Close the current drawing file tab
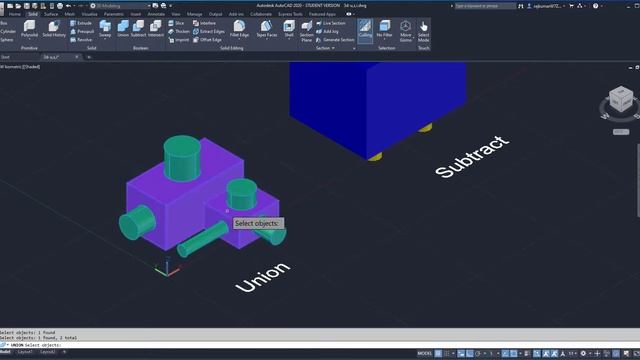 (x=76, y=57)
